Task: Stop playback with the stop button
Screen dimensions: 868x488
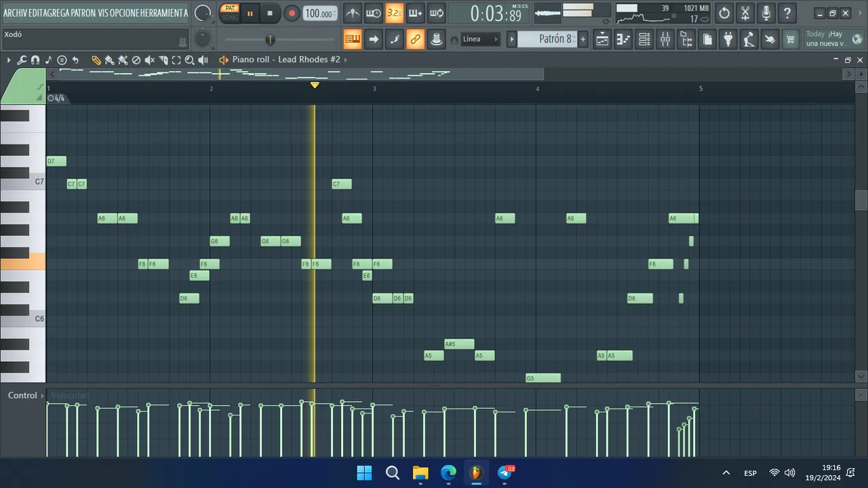Action: [270, 13]
